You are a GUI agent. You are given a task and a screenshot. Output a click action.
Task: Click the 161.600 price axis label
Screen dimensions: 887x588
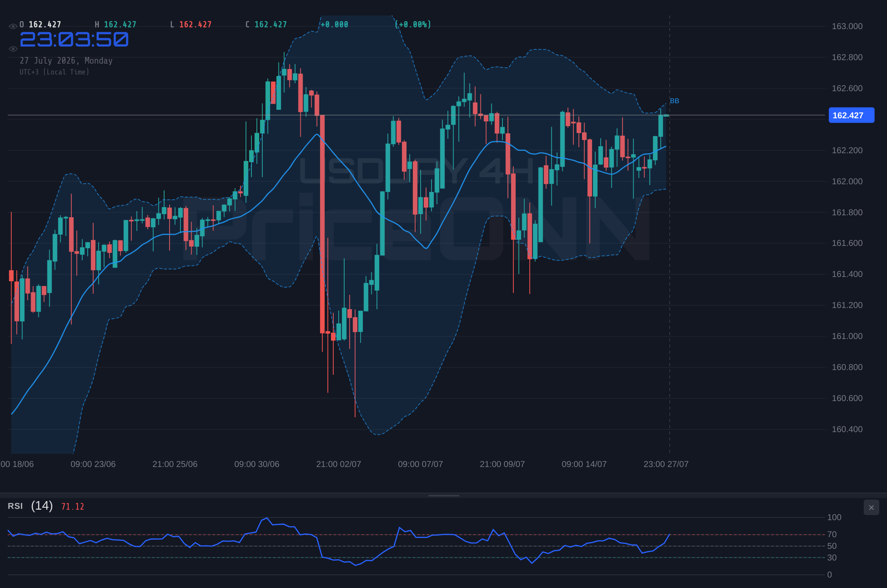(847, 243)
